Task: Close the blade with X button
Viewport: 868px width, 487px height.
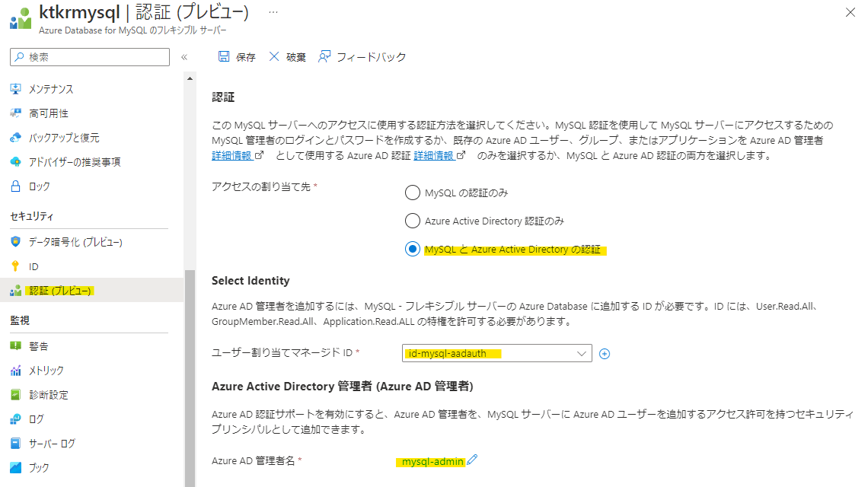Action: click(850, 12)
